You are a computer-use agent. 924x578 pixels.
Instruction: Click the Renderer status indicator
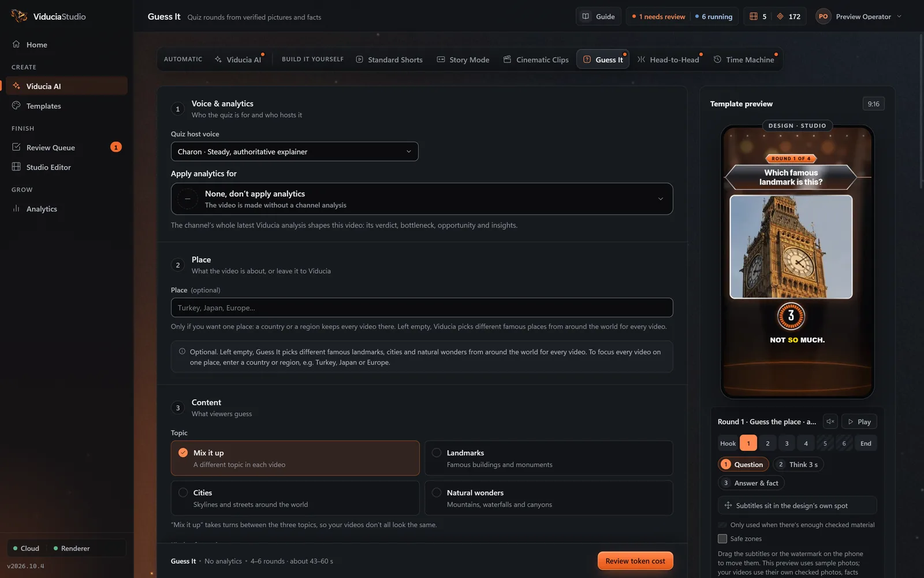click(x=72, y=548)
